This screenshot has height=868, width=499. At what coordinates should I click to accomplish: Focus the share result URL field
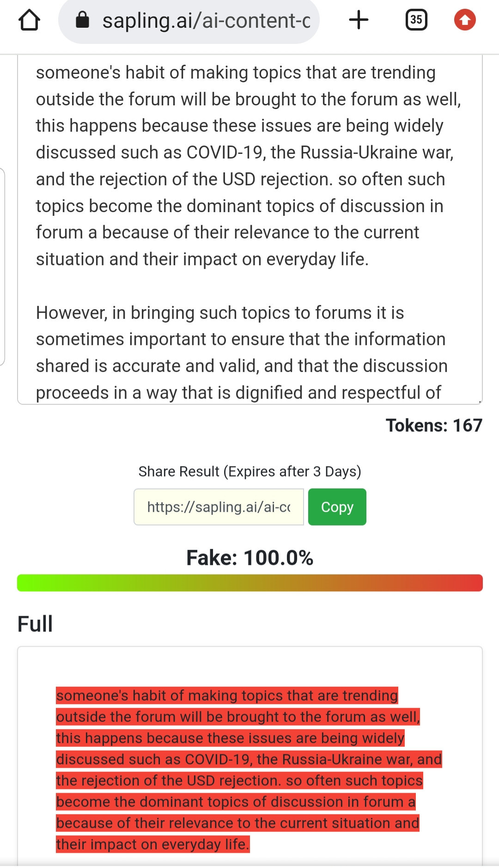[x=219, y=507]
